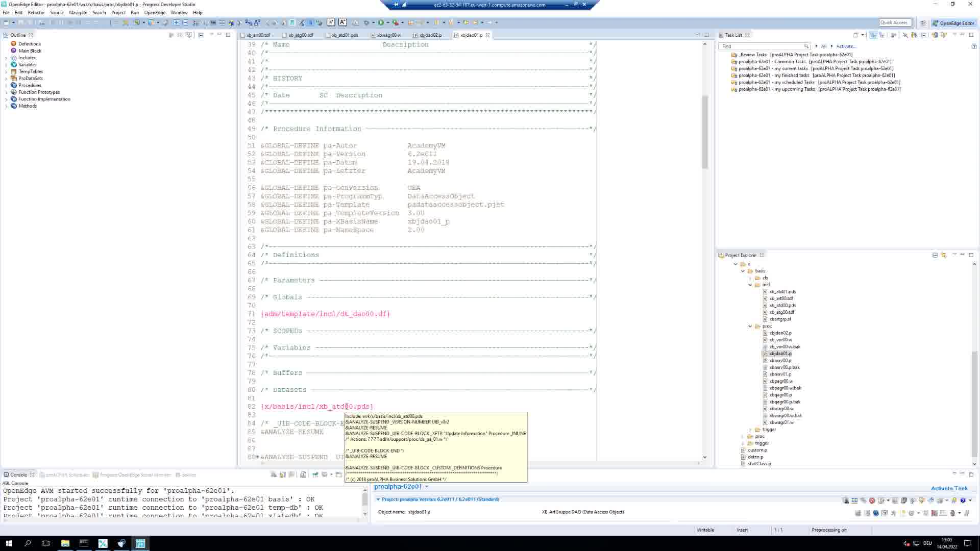Screen dimensions: 980x551
Task: Collapse the Project proalpha Version section
Action: 378,499
